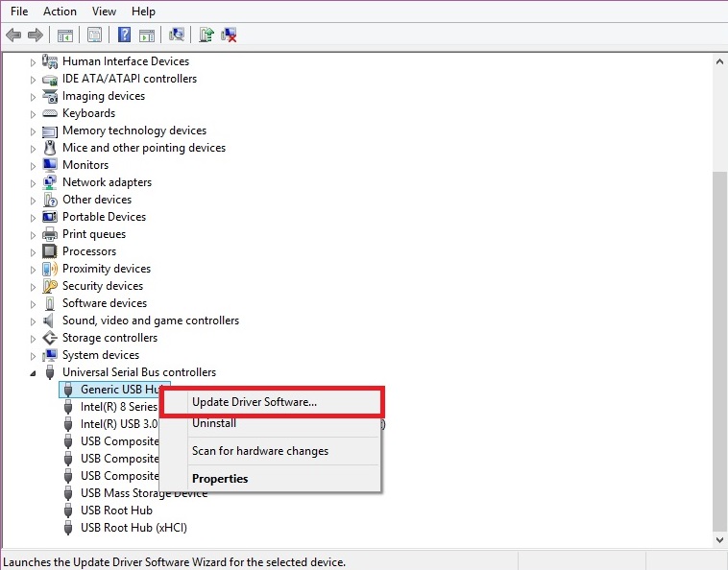Click the scan for hardware changes toolbar icon
The height and width of the screenshot is (570, 728).
coord(177,35)
